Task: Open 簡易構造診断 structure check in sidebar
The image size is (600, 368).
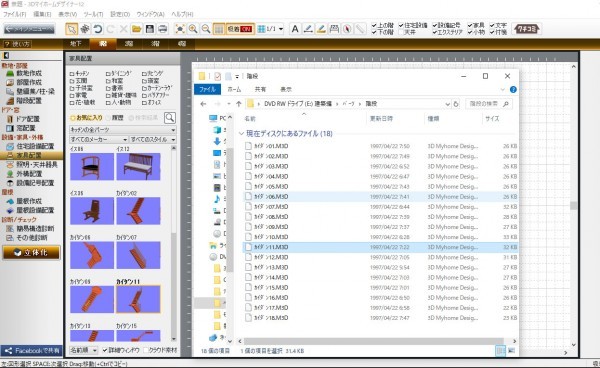Action: pos(30,228)
